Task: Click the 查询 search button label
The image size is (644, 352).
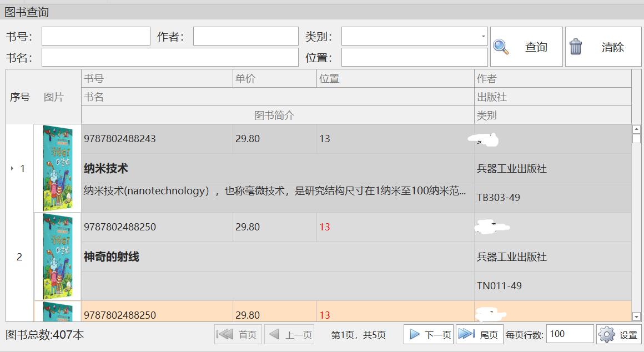Action: tap(536, 47)
